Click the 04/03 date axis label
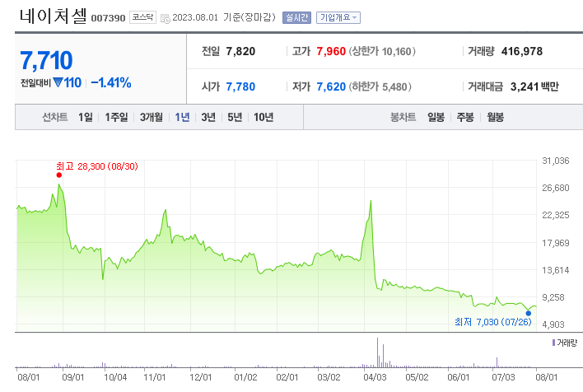 (x=375, y=377)
